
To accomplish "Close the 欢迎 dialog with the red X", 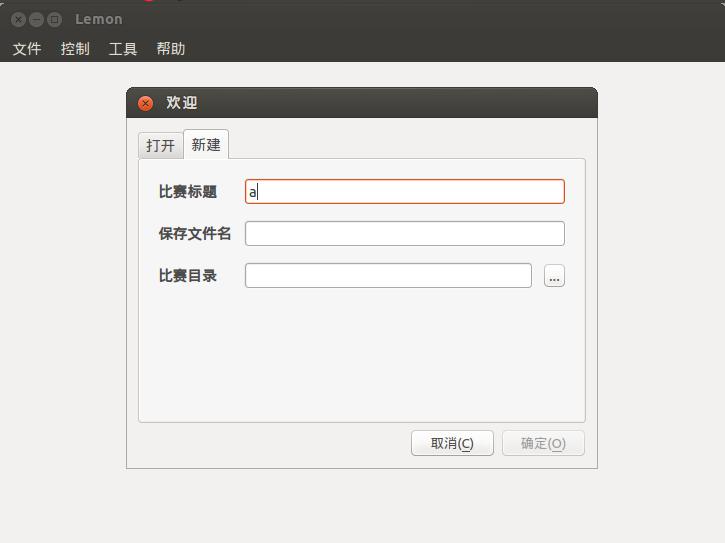I will tap(146, 103).
